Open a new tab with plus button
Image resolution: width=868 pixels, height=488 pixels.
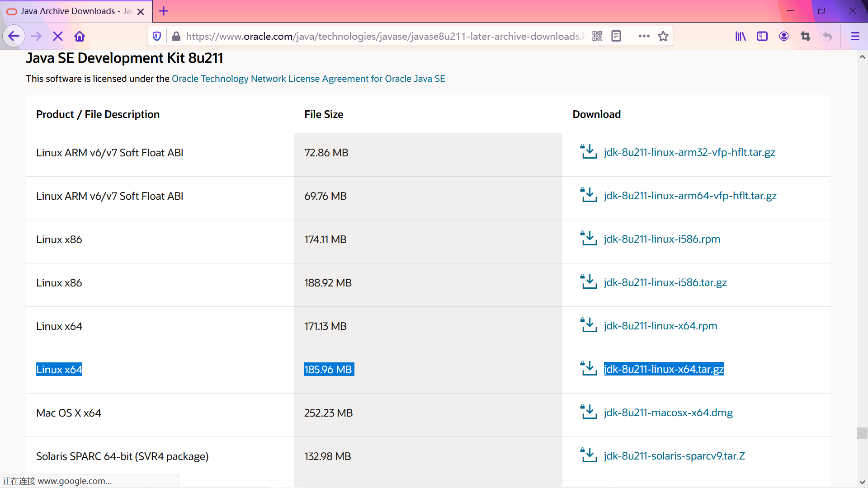164,11
